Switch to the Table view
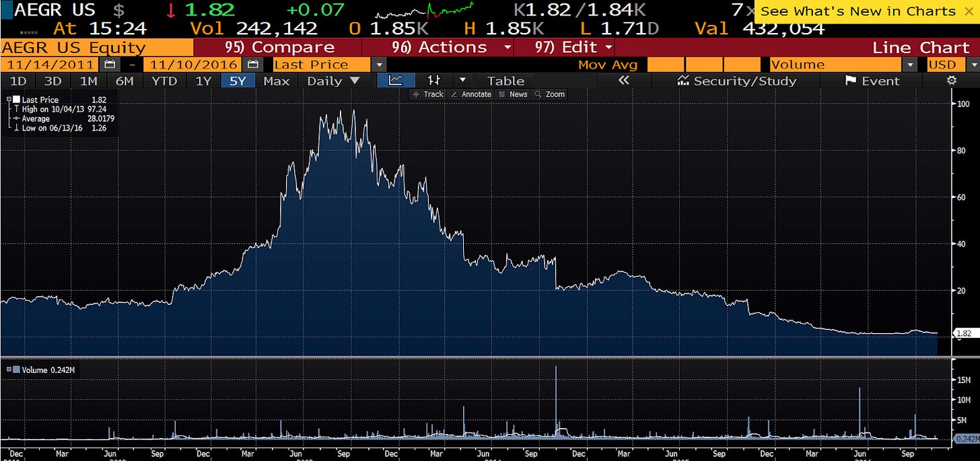Screen dimensions: 980x461 (x=505, y=81)
